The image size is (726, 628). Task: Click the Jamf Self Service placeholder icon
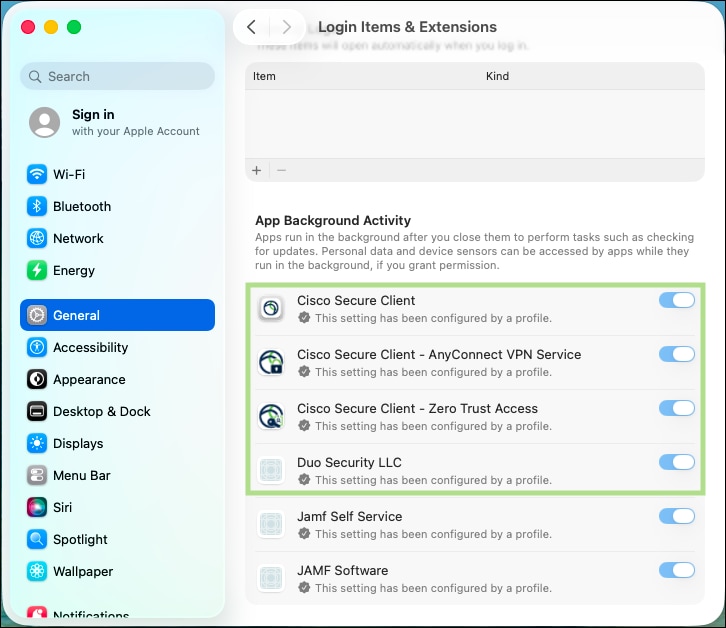point(271,525)
